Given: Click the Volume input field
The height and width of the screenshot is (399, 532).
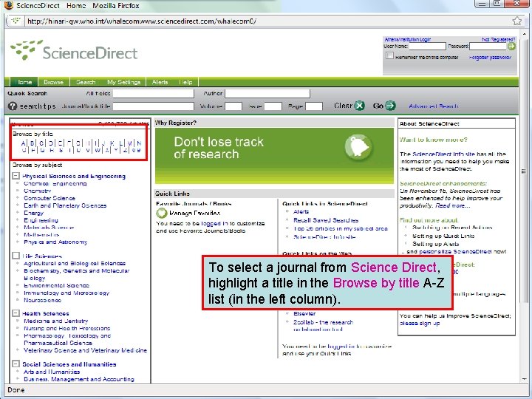Looking at the screenshot, I should [233, 106].
